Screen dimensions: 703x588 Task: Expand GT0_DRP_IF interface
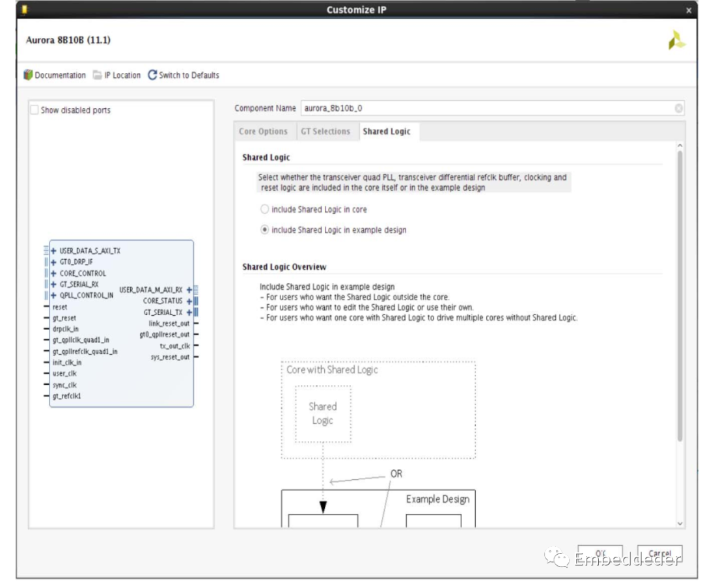click(x=53, y=262)
